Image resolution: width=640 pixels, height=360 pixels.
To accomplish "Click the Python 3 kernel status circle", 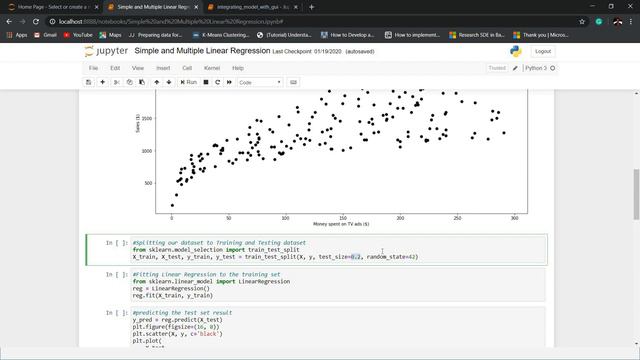I will point(553,68).
